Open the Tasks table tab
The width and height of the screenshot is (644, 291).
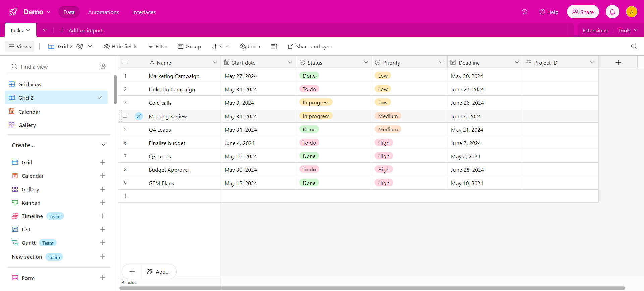click(20, 30)
